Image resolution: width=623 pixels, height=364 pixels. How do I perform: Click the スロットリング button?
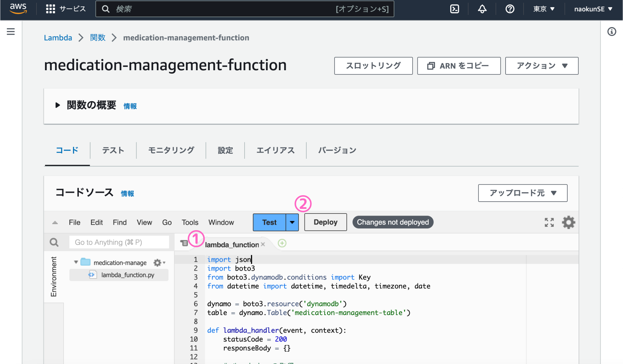[x=373, y=66]
